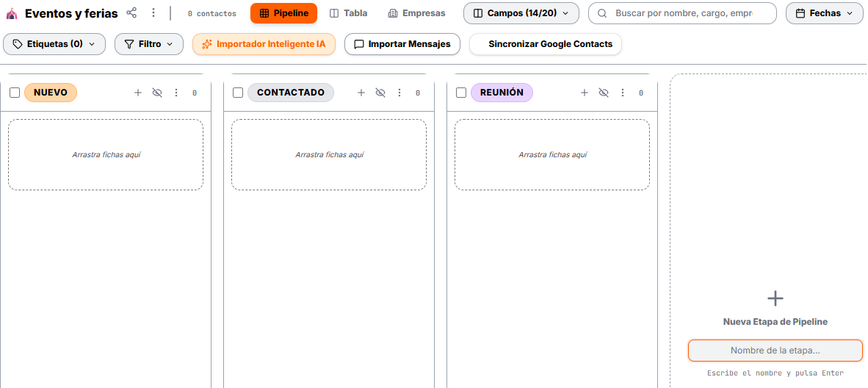Image resolution: width=868 pixels, height=388 pixels.
Task: Click the search box for nombre, cargo
Action: 682,13
